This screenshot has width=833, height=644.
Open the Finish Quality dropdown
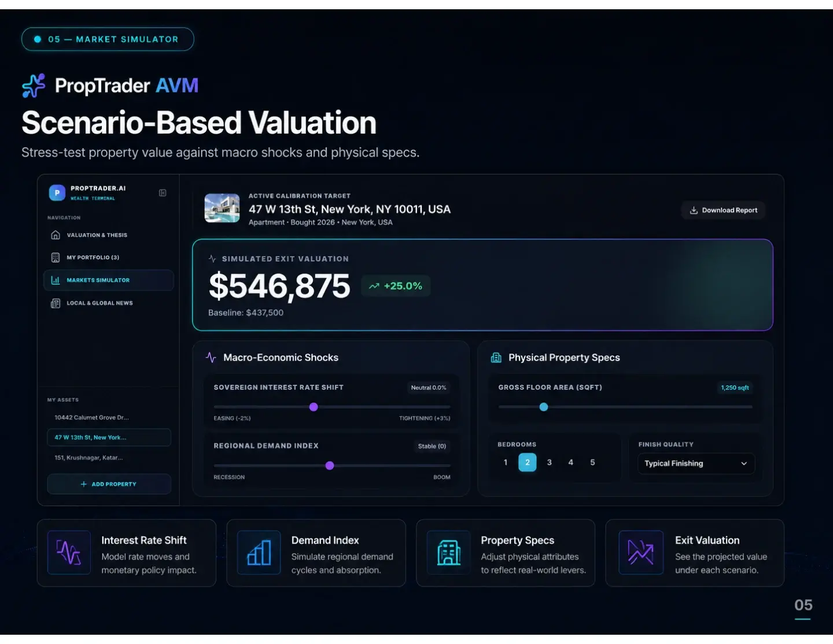pyautogui.click(x=696, y=463)
